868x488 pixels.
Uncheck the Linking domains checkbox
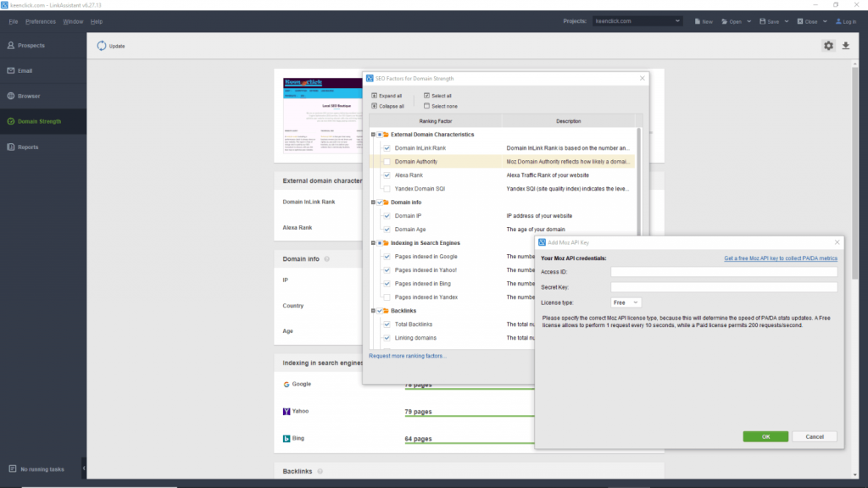387,338
